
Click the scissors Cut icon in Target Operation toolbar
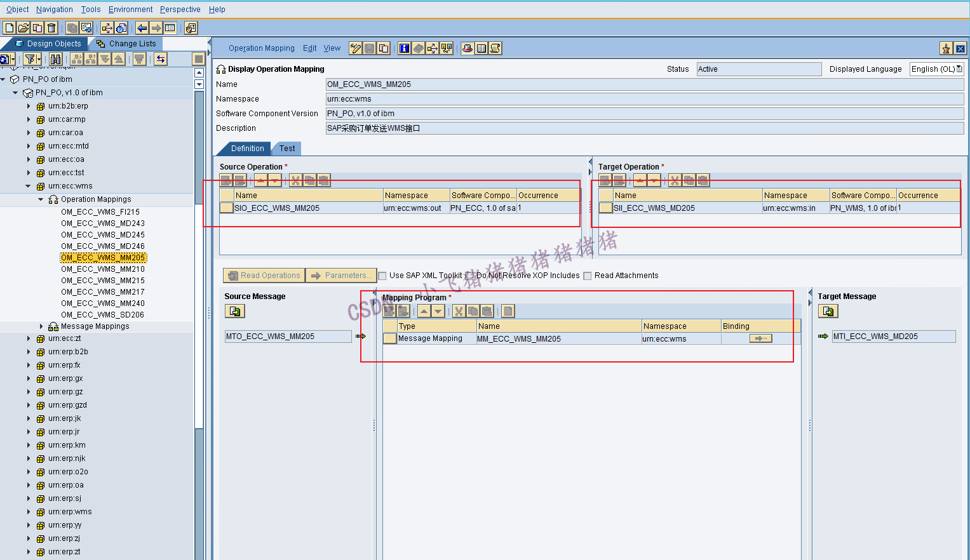coord(675,180)
